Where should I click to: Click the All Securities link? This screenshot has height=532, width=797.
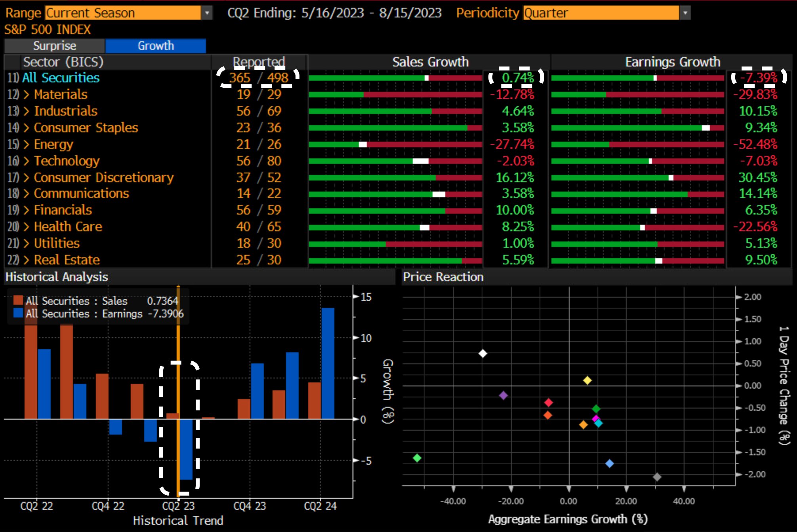coord(61,78)
